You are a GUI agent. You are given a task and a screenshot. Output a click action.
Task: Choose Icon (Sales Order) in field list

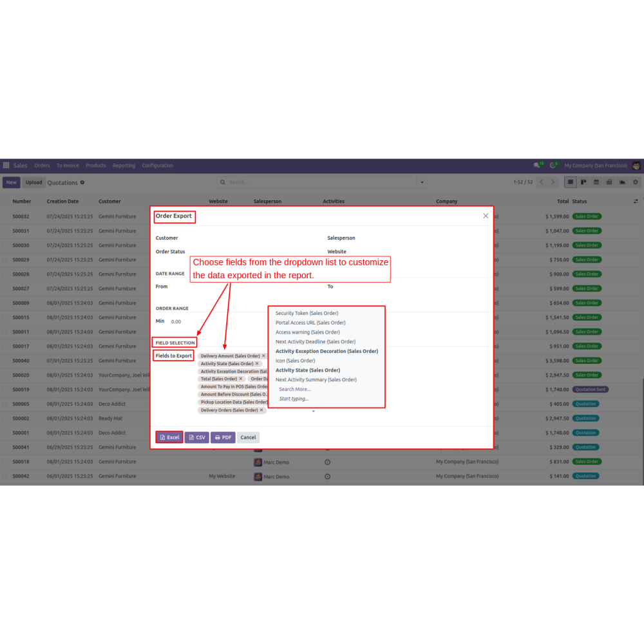295,361
